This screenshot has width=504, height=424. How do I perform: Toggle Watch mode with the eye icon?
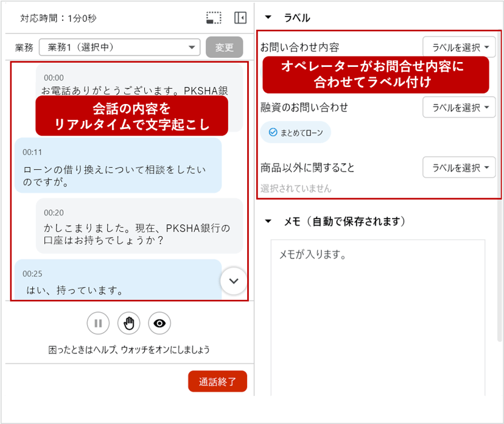pos(159,324)
